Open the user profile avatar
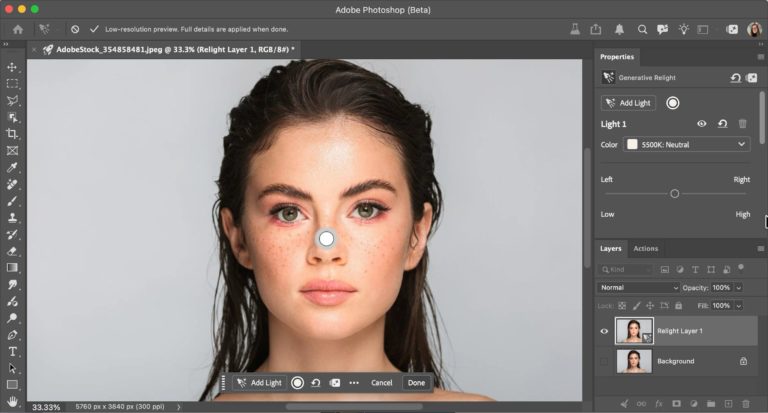The image size is (768, 413). [x=754, y=29]
